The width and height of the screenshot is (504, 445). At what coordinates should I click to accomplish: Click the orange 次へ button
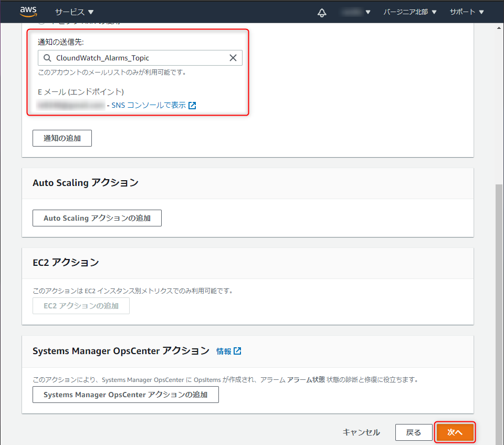point(455,432)
